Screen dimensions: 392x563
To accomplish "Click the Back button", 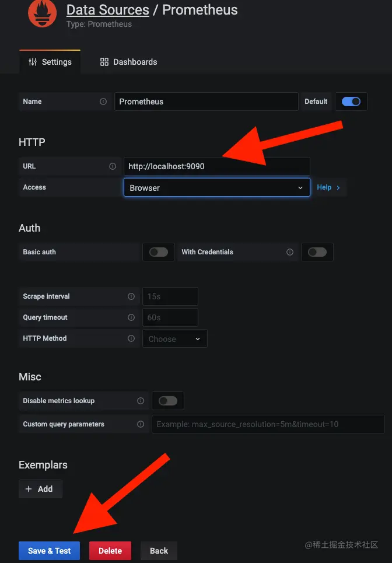I will tap(159, 551).
